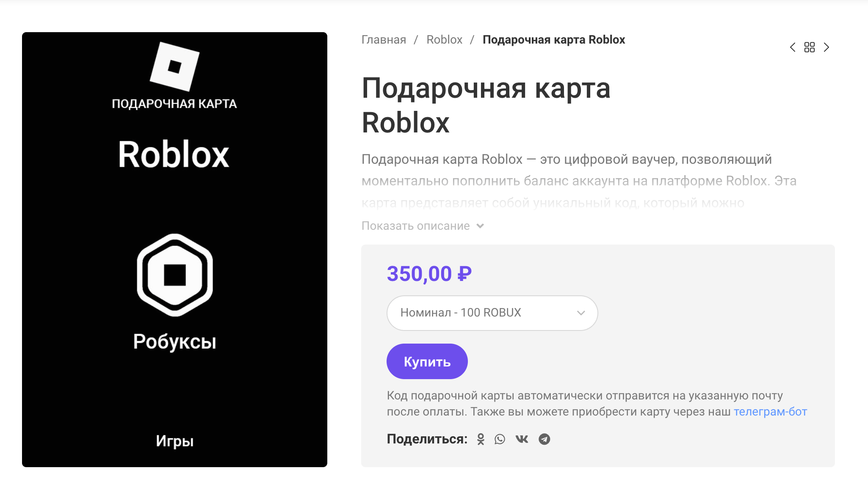The height and width of the screenshot is (490, 868).
Task: Share via WhatsApp icon
Action: coord(500,439)
